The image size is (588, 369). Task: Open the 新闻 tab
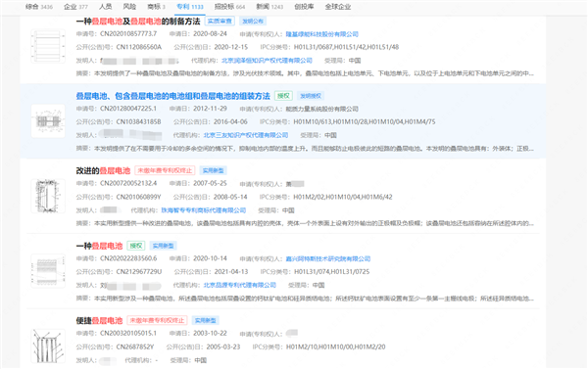(269, 7)
